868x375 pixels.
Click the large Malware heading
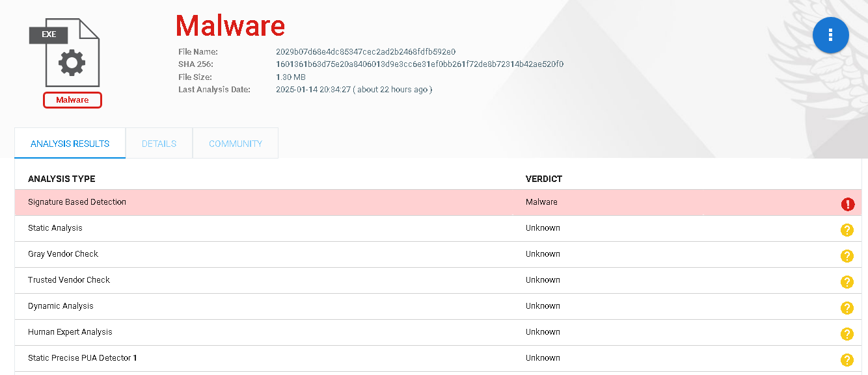click(230, 26)
